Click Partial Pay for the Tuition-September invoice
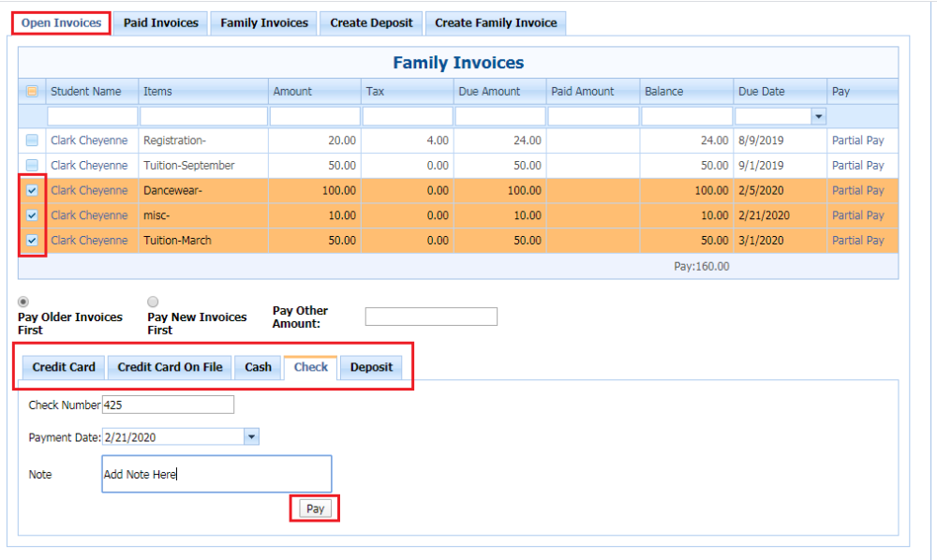 click(859, 165)
